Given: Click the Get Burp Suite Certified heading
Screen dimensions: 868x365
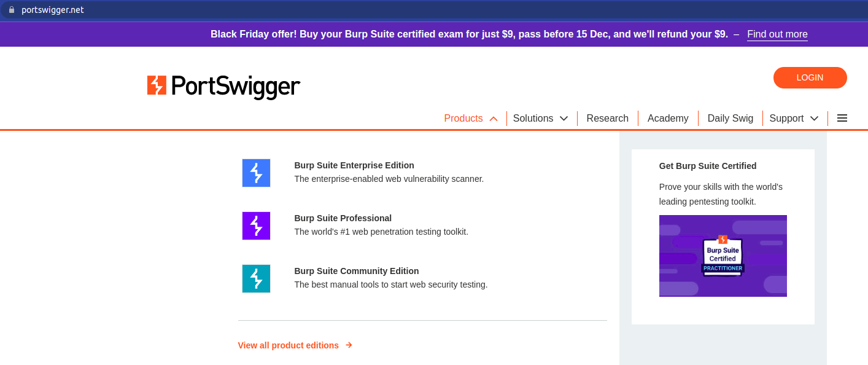Looking at the screenshot, I should [x=707, y=166].
